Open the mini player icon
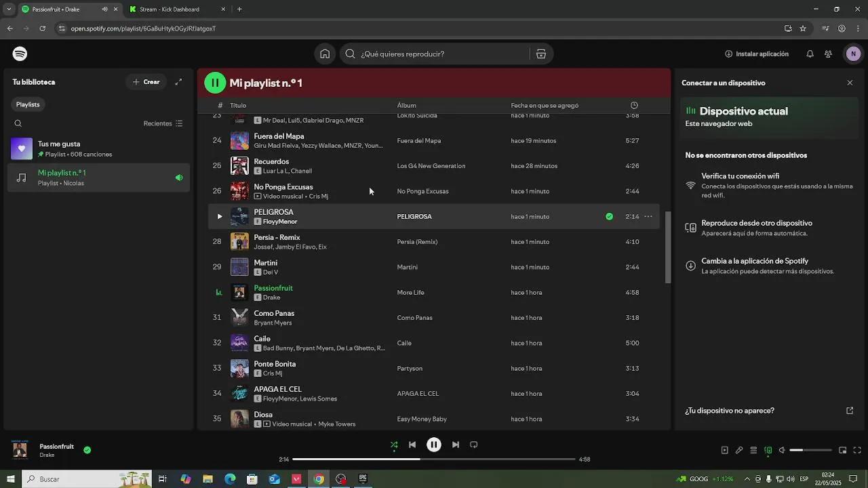This screenshot has height=488, width=868. 843,451
